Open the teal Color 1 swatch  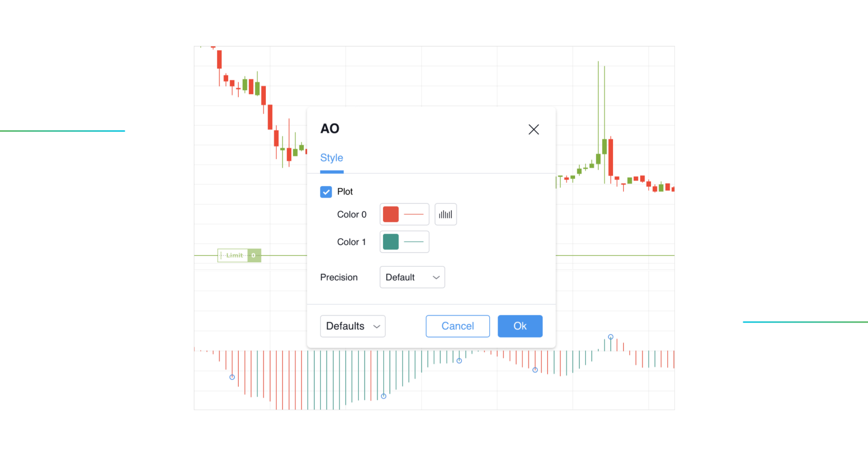[x=391, y=242]
